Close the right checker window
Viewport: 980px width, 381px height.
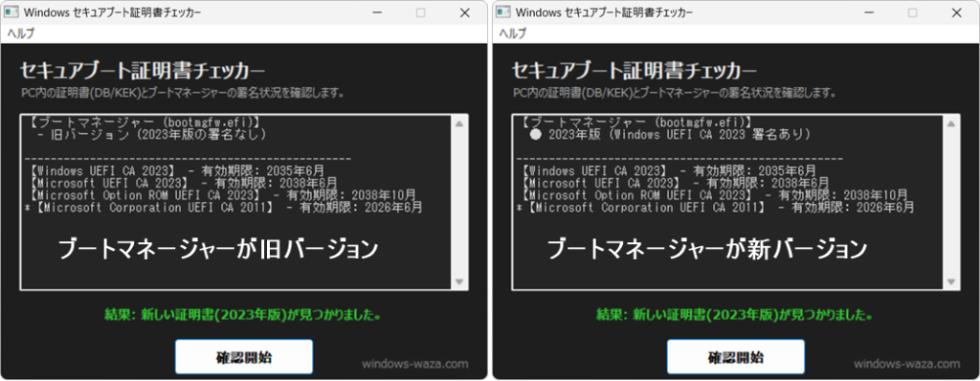pyautogui.click(x=956, y=11)
